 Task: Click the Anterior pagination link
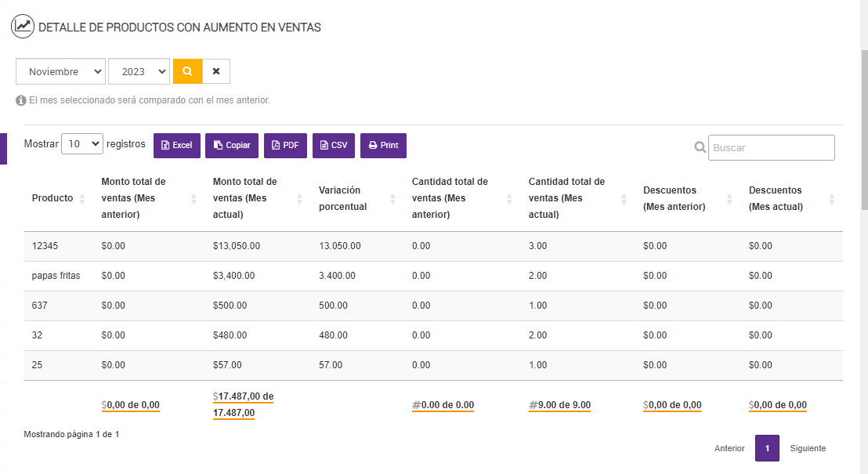pyautogui.click(x=729, y=448)
